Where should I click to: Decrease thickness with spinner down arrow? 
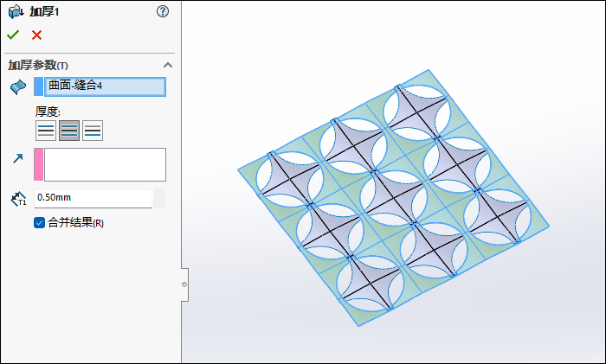click(x=159, y=203)
